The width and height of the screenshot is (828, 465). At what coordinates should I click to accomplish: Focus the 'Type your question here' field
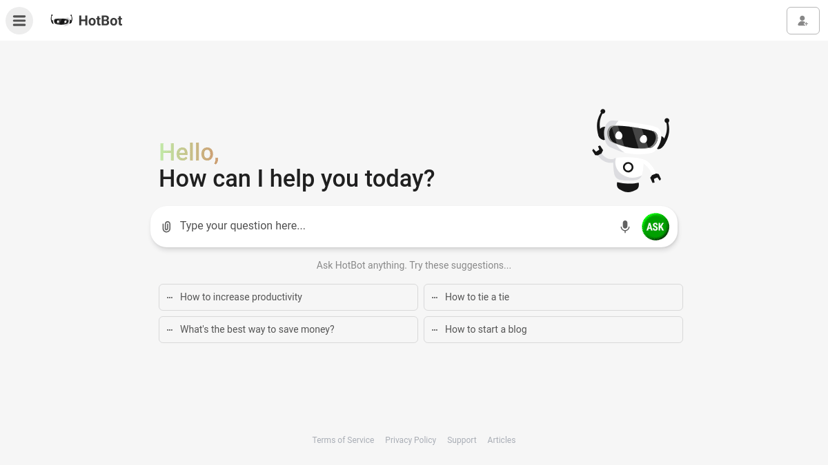click(396, 226)
